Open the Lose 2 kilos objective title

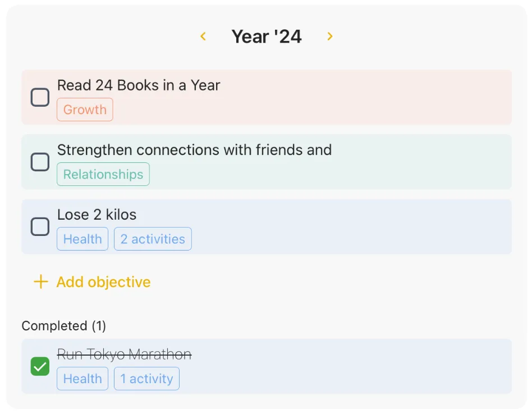[97, 215]
